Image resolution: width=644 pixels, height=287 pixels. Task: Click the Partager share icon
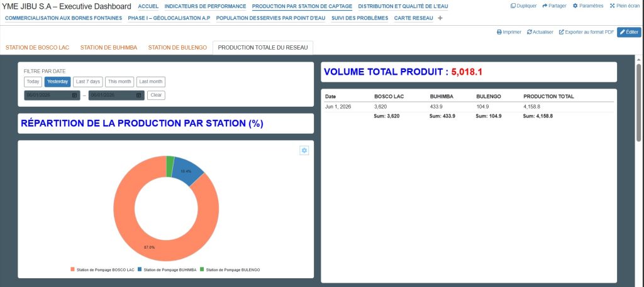point(545,6)
